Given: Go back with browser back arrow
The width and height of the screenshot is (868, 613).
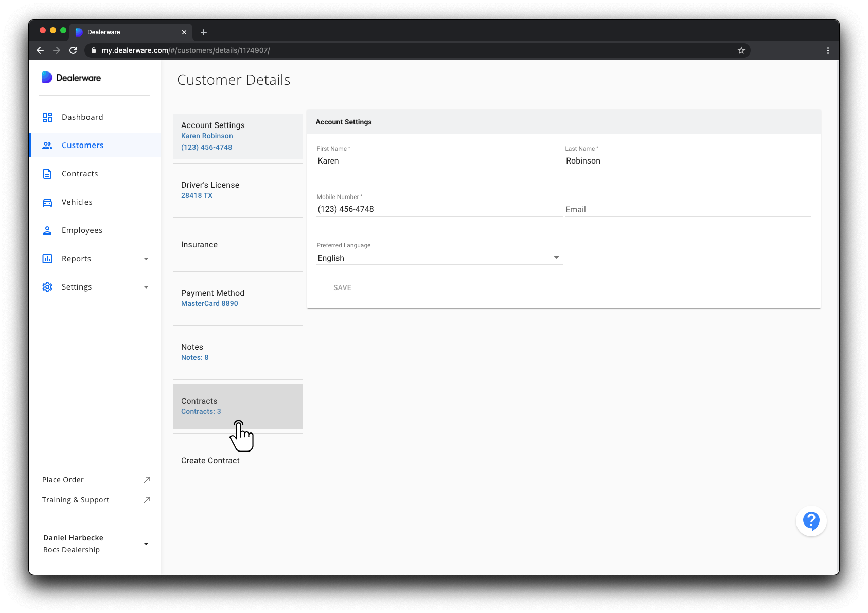Looking at the screenshot, I should tap(40, 50).
